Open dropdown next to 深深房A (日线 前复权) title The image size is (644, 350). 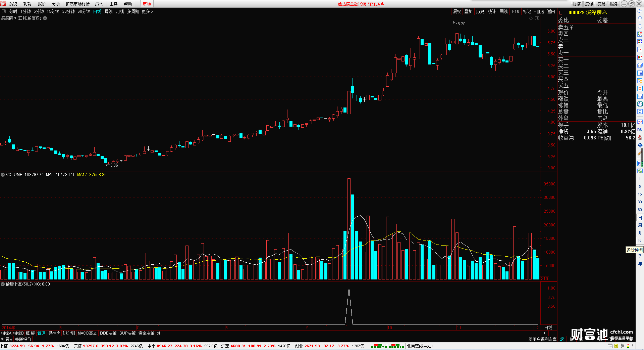45,18
